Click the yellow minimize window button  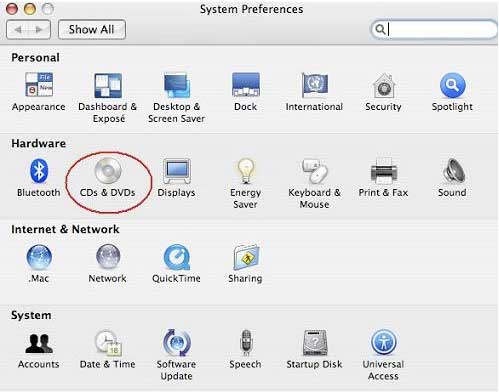point(30,9)
